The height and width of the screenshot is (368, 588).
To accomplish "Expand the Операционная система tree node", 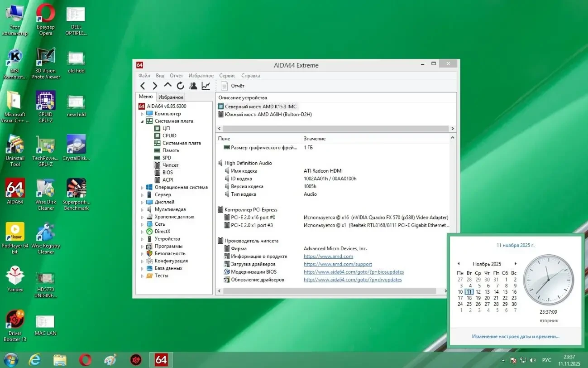I will pyautogui.click(x=142, y=187).
